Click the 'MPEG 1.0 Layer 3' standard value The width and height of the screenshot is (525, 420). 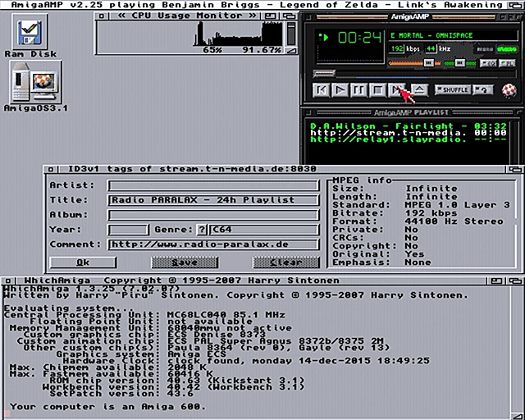point(457,205)
